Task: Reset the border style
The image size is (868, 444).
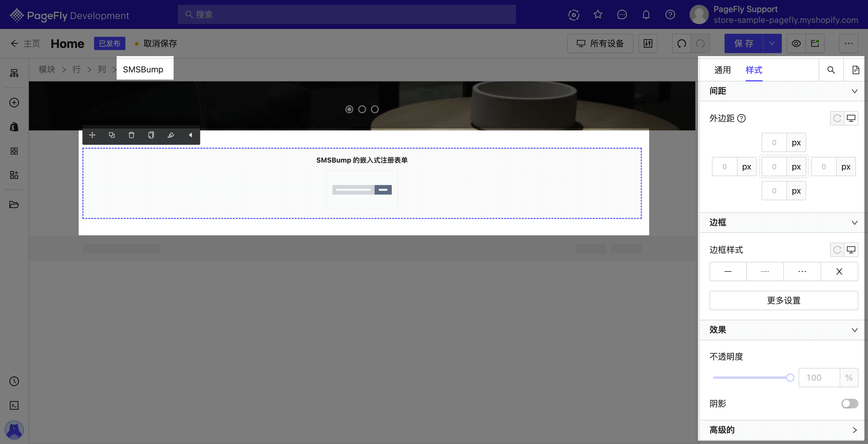Action: [x=837, y=250]
